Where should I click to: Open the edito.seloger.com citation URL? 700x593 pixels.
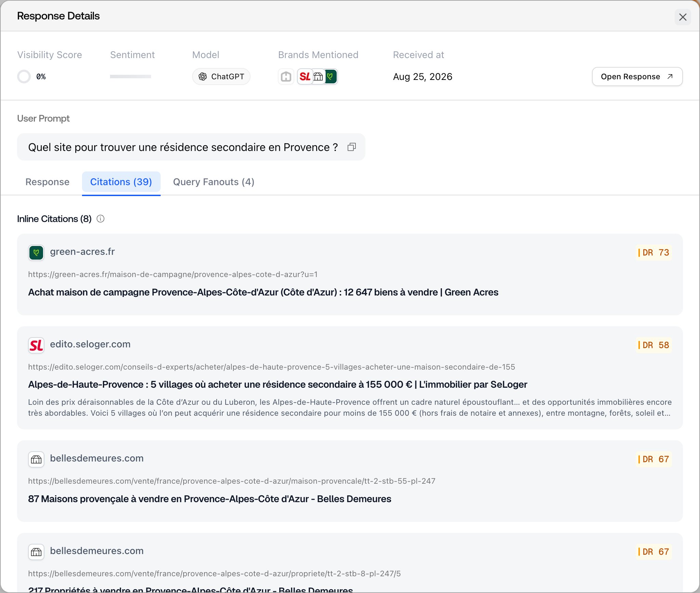(271, 367)
